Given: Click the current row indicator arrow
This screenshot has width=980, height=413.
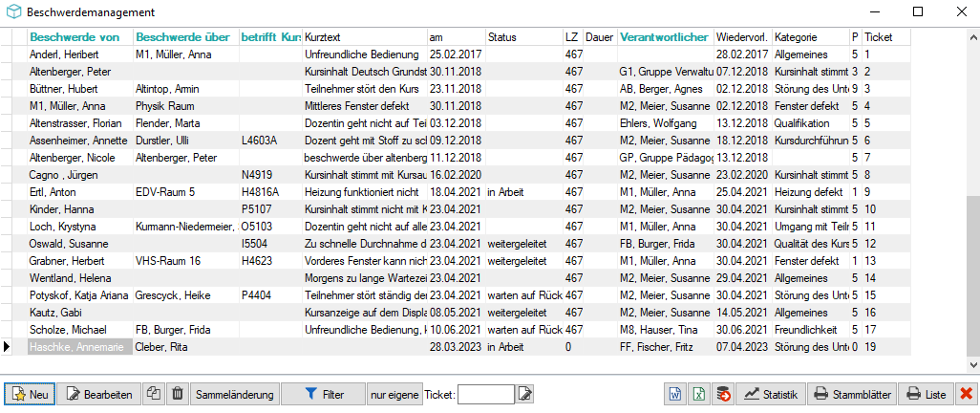Looking at the screenshot, I should pyautogui.click(x=7, y=347).
